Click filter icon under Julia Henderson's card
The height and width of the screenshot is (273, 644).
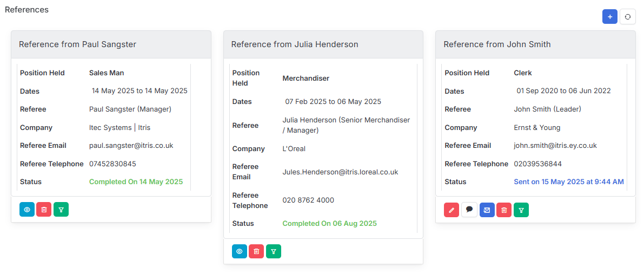(274, 251)
